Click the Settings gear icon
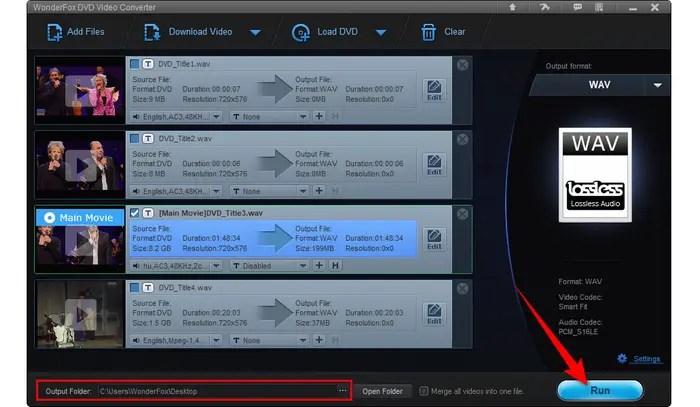The image size is (700, 407). pyautogui.click(x=622, y=358)
